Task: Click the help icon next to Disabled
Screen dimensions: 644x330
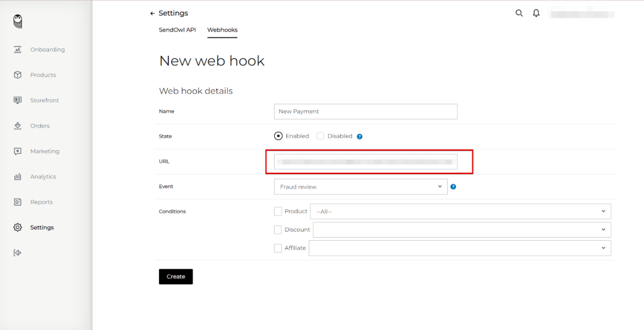Action: coord(360,136)
